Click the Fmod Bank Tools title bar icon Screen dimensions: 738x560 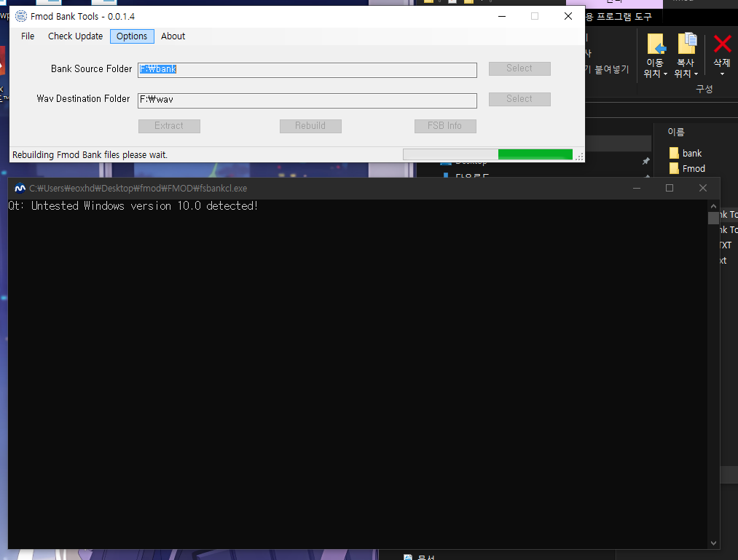point(20,17)
